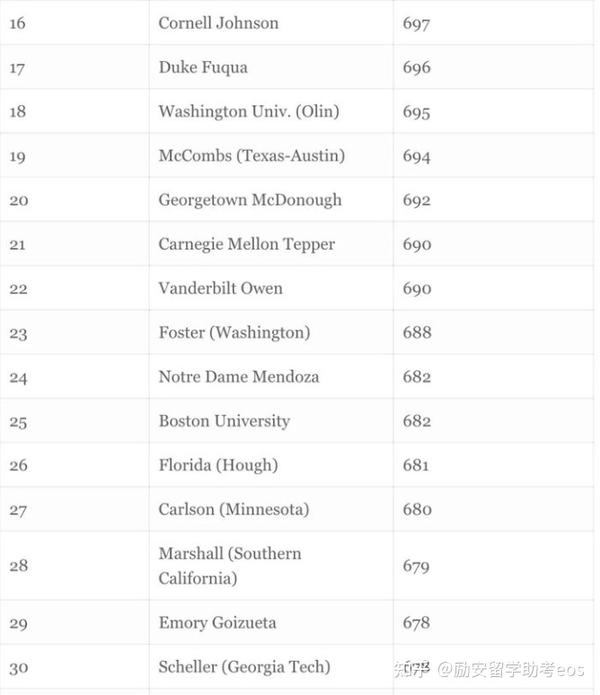Select Florida (Hough) school name

click(218, 465)
